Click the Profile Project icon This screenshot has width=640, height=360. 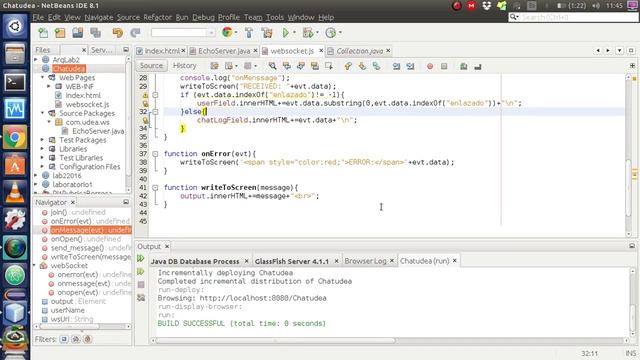pyautogui.click(x=331, y=33)
